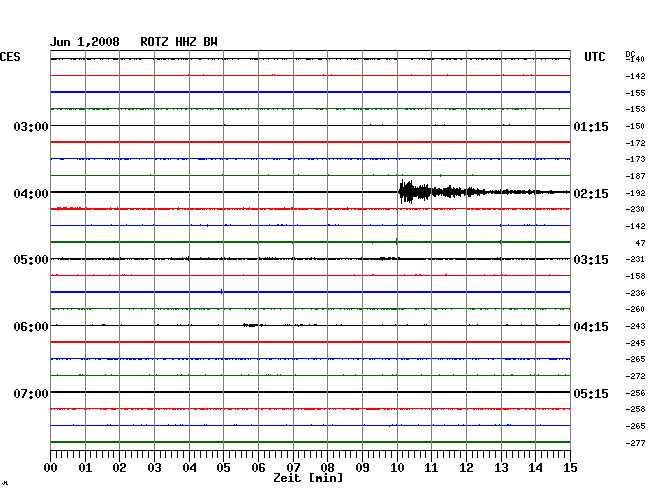The image size is (650, 494).
Task: Click the 06:00 local time label
Action: 31,327
